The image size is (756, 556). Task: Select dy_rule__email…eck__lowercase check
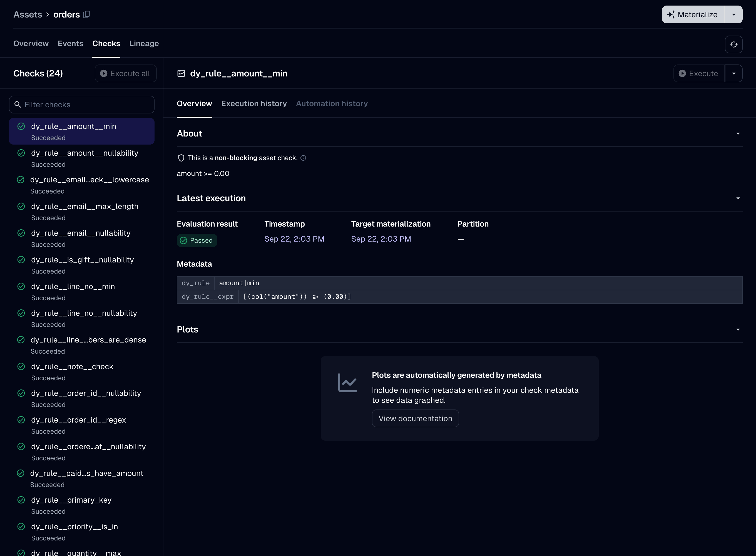pyautogui.click(x=82, y=185)
